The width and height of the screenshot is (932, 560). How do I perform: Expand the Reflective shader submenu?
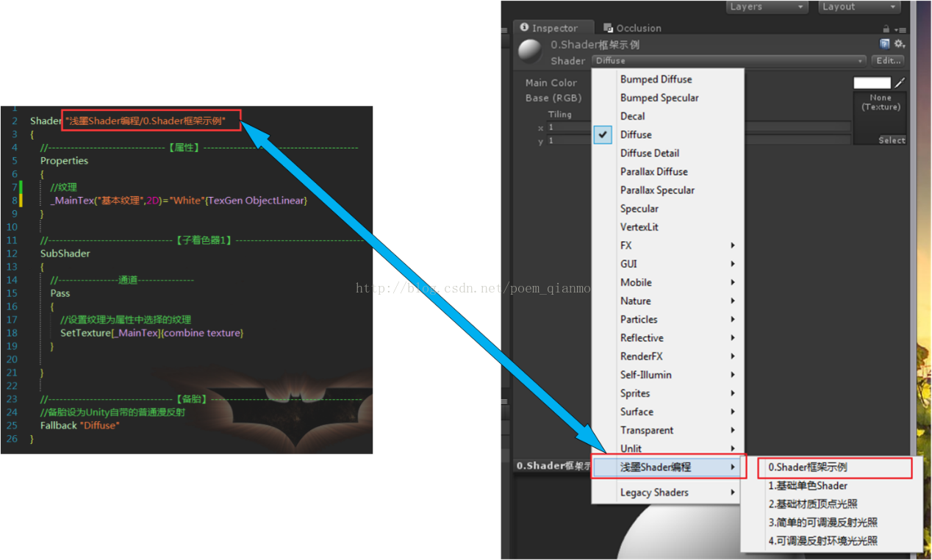[669, 338]
